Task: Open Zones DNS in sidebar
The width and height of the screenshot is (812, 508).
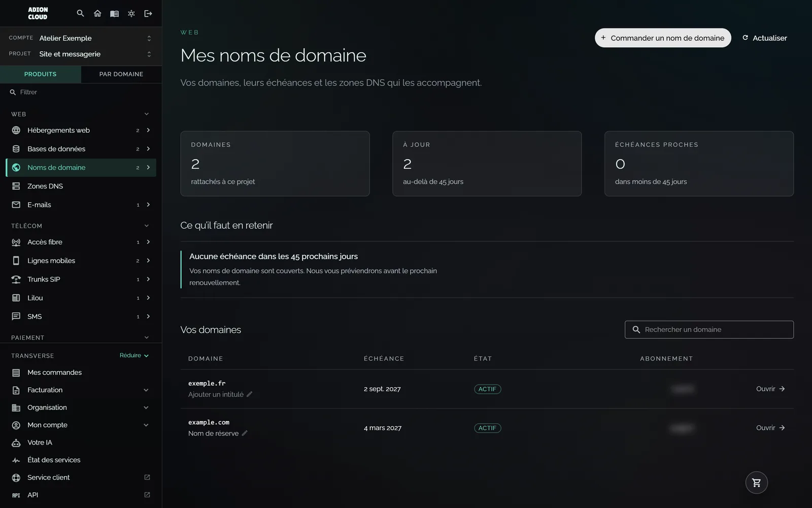Action: pos(81,186)
